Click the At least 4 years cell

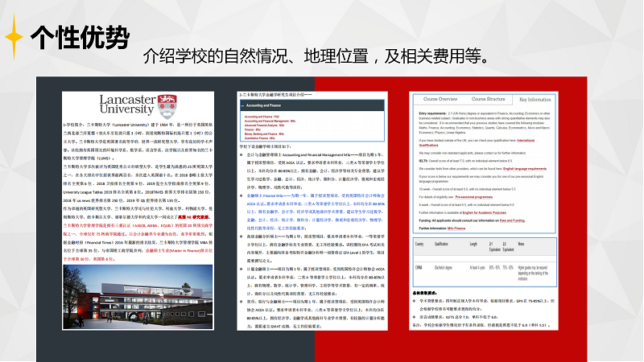click(x=477, y=268)
